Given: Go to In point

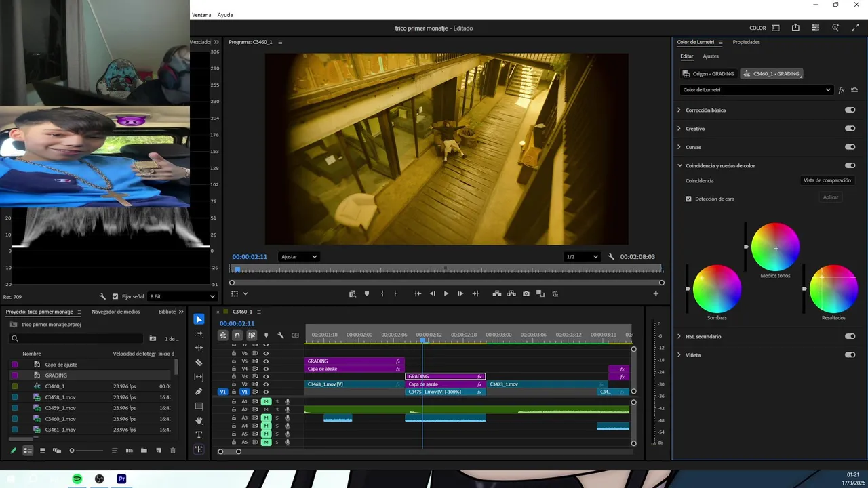Looking at the screenshot, I should (x=418, y=293).
